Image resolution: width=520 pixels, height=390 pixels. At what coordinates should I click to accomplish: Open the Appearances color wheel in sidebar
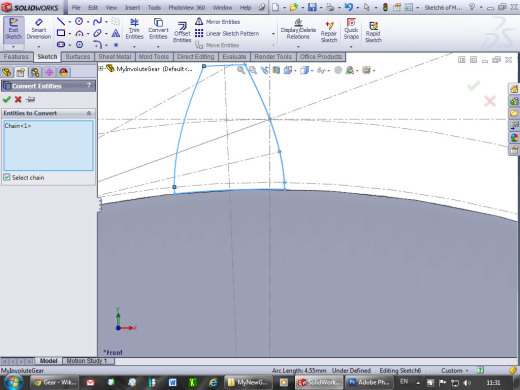(514, 137)
